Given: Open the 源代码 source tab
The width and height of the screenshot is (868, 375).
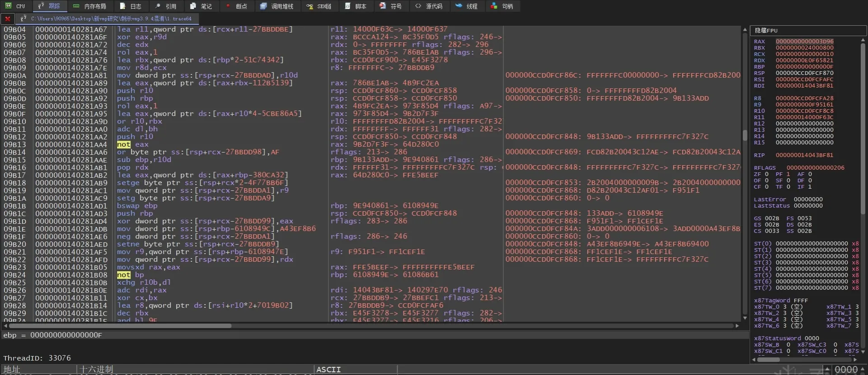Looking at the screenshot, I should [429, 6].
